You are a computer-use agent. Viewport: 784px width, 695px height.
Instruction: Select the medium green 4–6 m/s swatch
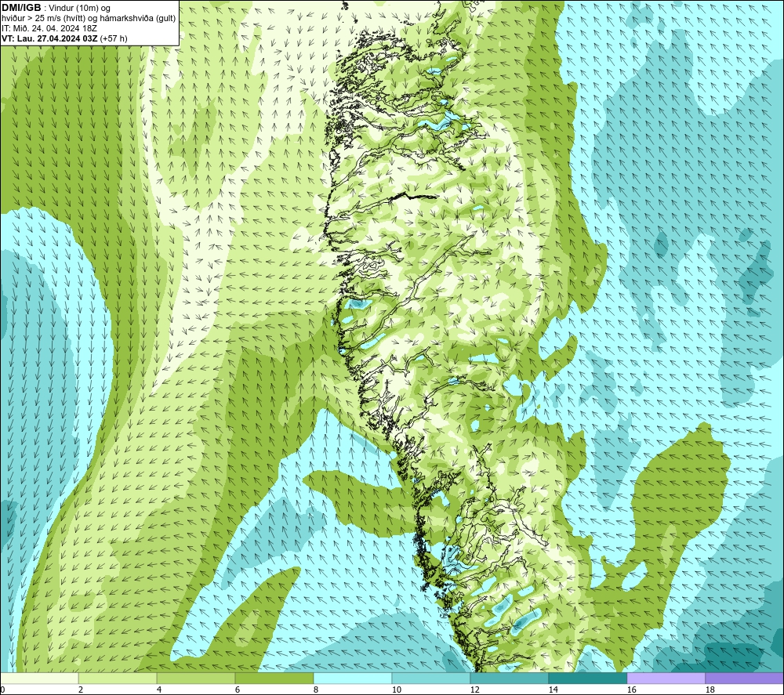196,678
